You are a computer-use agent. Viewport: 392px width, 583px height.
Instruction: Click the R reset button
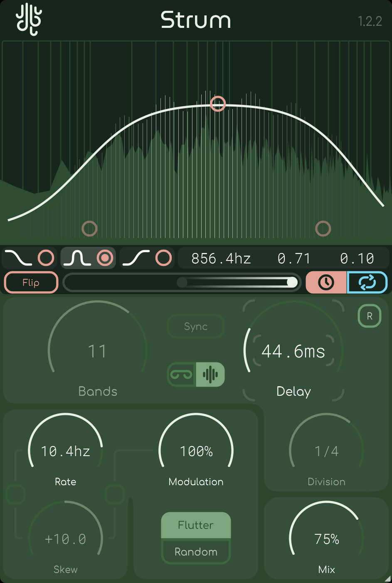tap(369, 316)
